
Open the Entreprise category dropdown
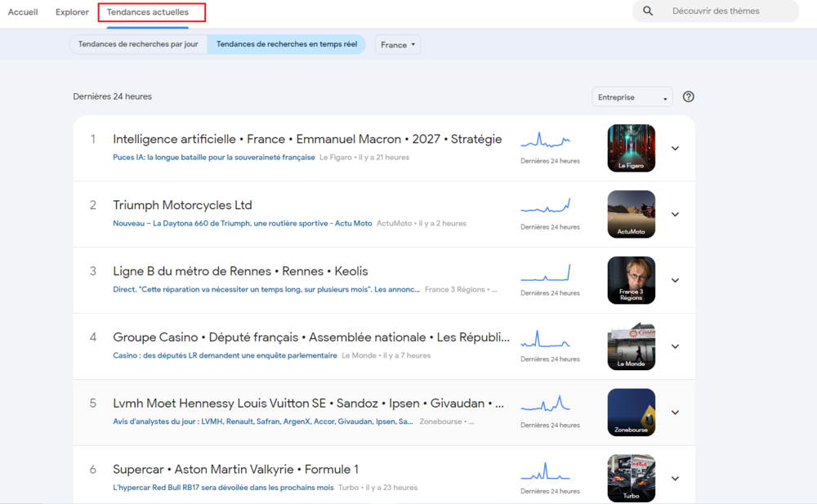click(x=632, y=97)
